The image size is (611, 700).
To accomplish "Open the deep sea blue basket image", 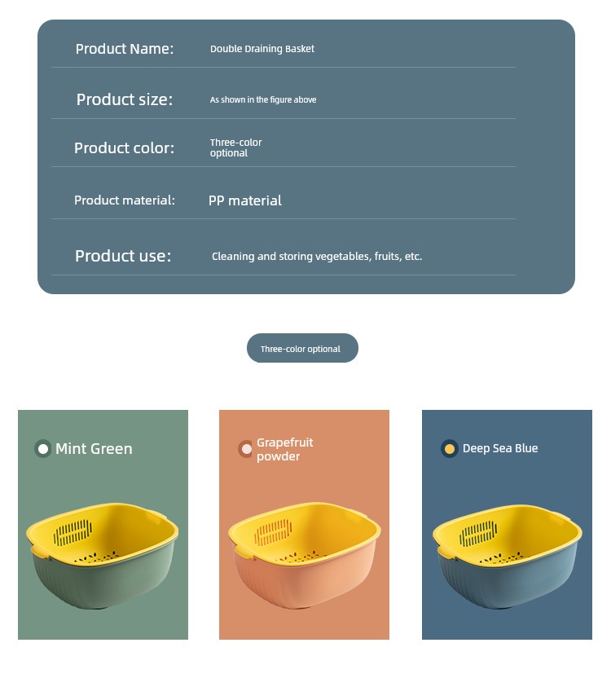I will [x=508, y=557].
